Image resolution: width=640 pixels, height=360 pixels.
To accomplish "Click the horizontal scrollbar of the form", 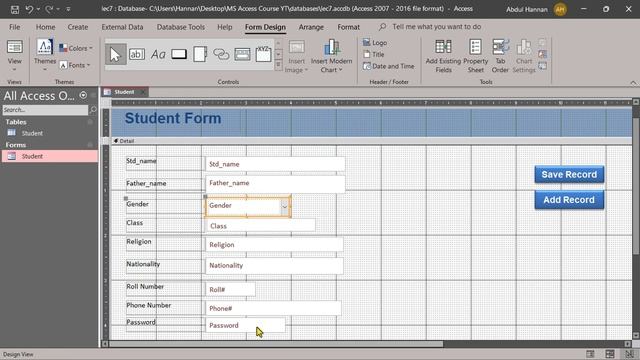I will point(276,344).
